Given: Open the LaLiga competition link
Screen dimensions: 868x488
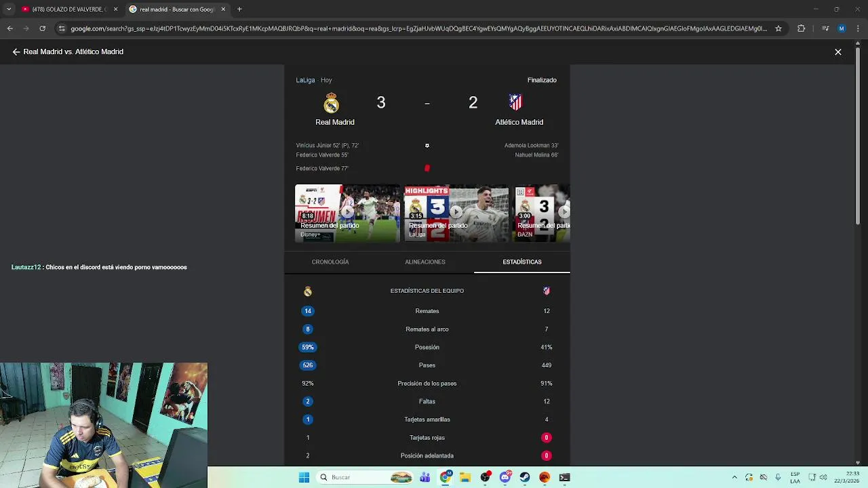Looking at the screenshot, I should coord(305,80).
